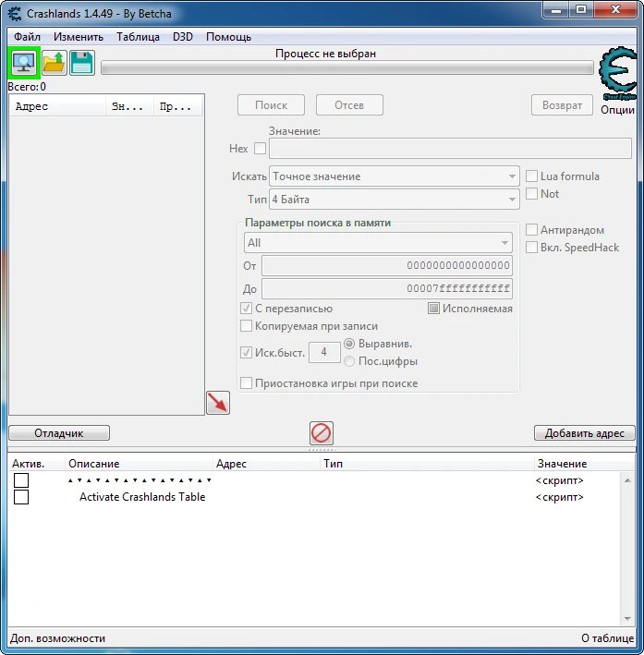Click the open folder table icon
The width and height of the screenshot is (644, 655).
(x=55, y=63)
